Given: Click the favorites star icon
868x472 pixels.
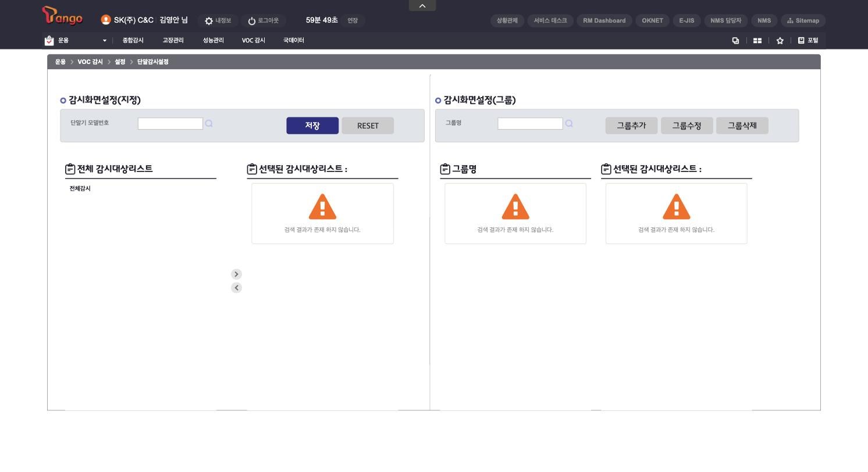Looking at the screenshot, I should pos(780,41).
